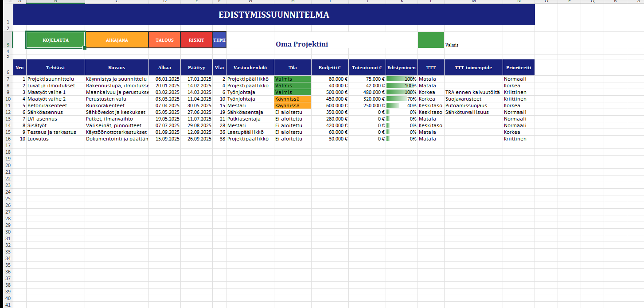
Task: Select the Oma Projektini title cell
Action: [x=301, y=44]
